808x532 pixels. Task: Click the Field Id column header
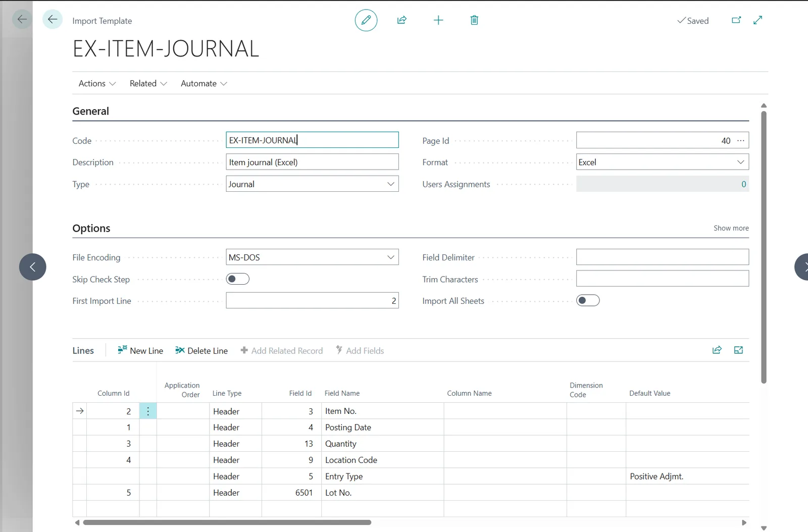(300, 393)
